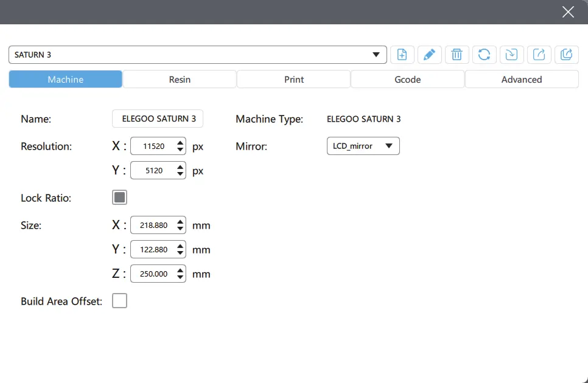Screen dimensions: 588x383
Task: Export all profiles with stacked-page arrow icon
Action: (566, 55)
